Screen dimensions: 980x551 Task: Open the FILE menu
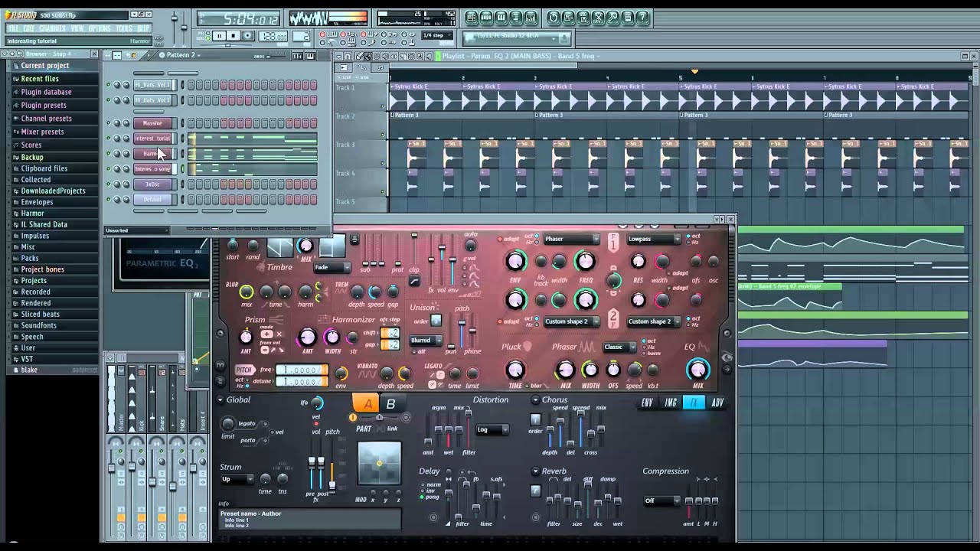tap(13, 28)
